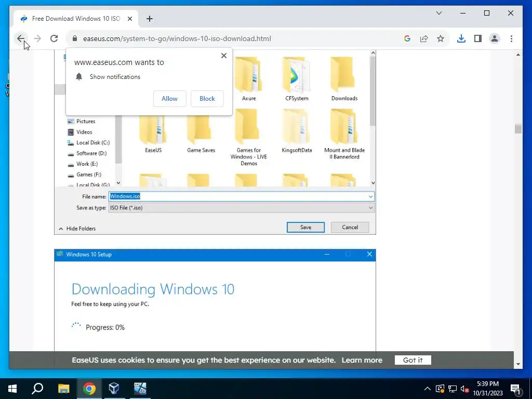Collapse with Hide Folders
532x399 pixels.
pos(77,229)
